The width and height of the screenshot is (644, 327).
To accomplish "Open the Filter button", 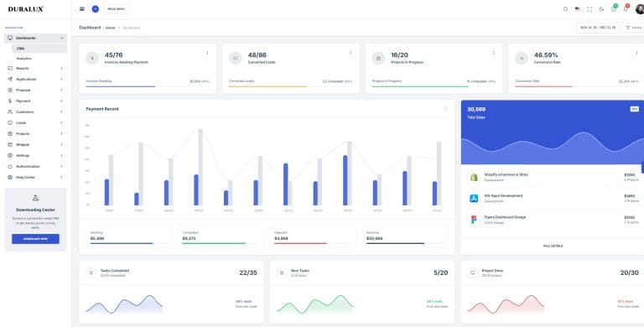I will coord(633,28).
